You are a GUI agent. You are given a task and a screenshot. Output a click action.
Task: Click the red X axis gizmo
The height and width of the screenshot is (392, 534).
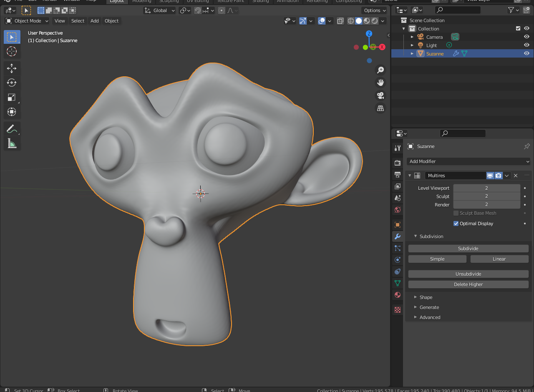382,47
